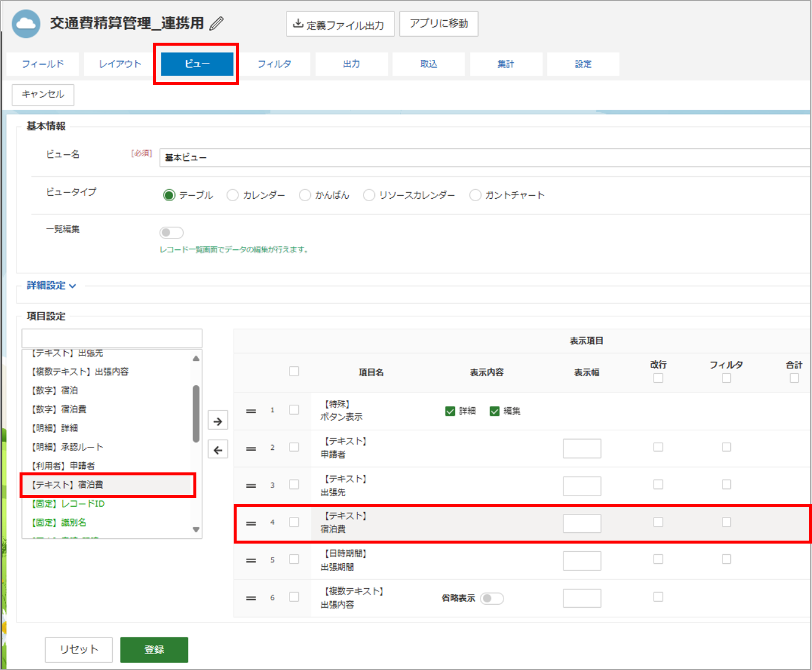The image size is (812, 670).
Task: Click the left arrow to remove item
Action: point(218,450)
